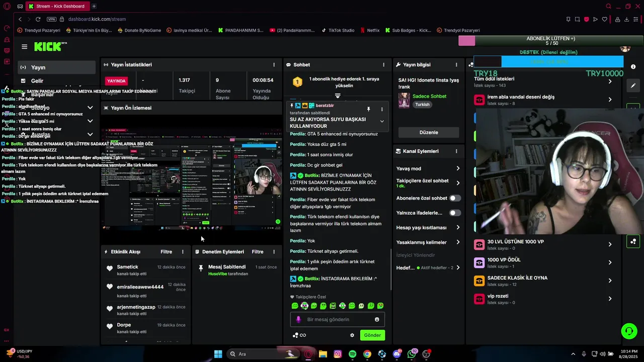Open three-dot menu on pinned message
This screenshot has height=362, width=644.
381,109
